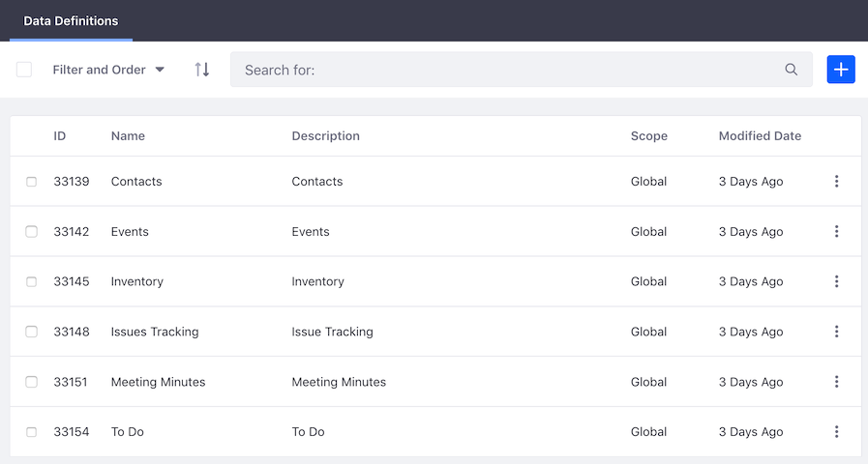
Task: Open actions menu for Inventory row
Action: click(836, 281)
